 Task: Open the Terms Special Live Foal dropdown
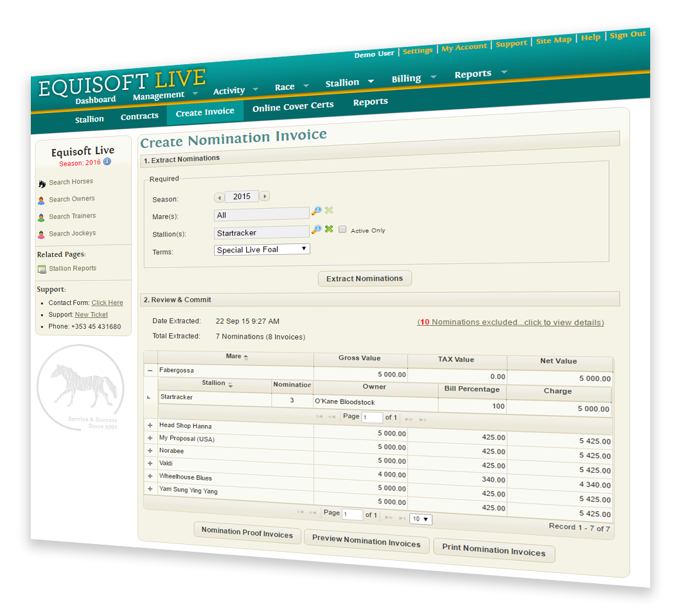(262, 250)
